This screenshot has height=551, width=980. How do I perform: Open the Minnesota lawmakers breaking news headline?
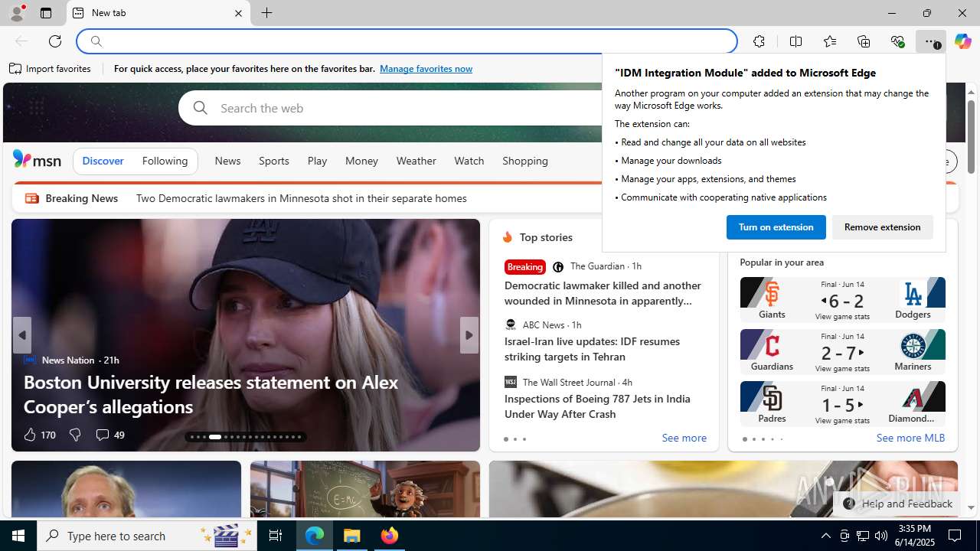[x=301, y=198]
